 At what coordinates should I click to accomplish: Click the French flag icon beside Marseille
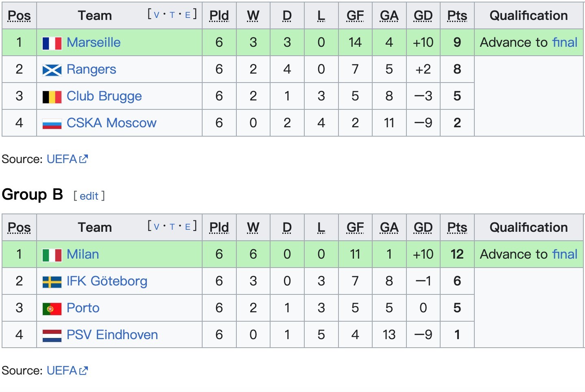click(52, 43)
